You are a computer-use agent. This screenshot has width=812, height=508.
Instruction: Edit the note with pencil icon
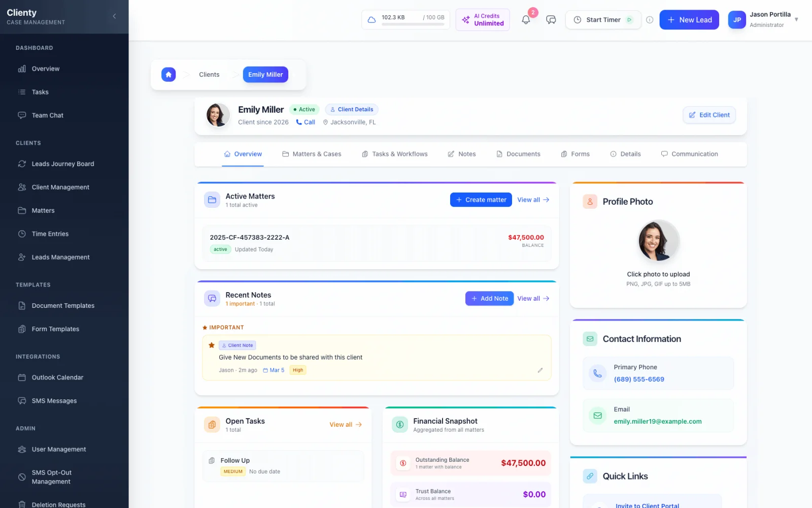point(540,370)
